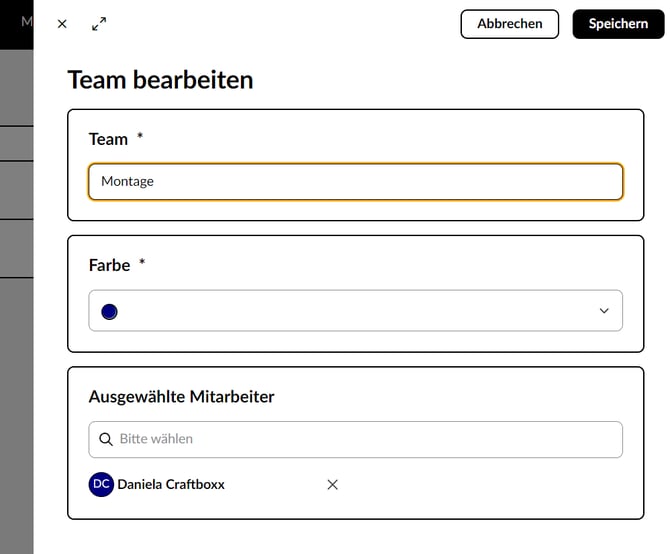
Task: Click the dark blue color circle
Action: pyautogui.click(x=109, y=311)
